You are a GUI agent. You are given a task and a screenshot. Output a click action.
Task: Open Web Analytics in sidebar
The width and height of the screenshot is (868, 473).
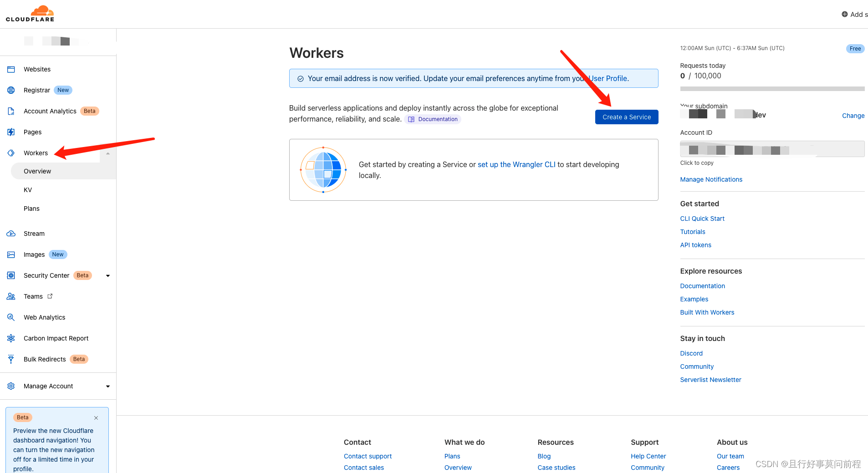click(45, 317)
